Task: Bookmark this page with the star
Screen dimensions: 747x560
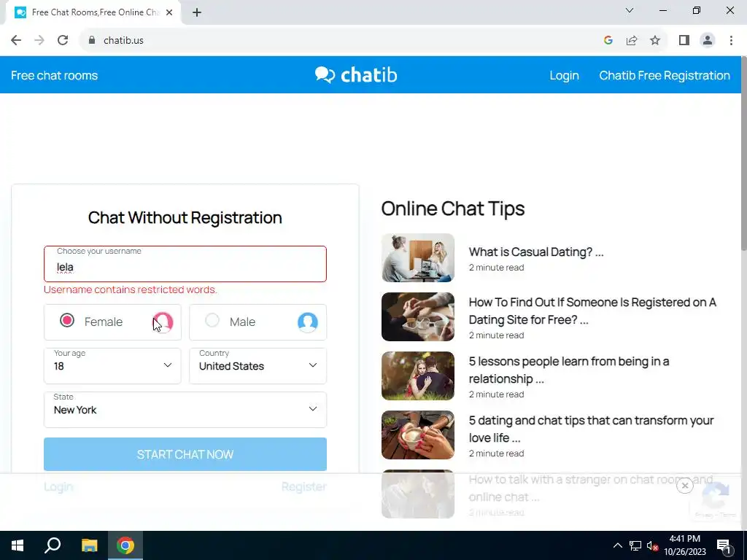Action: click(x=655, y=41)
